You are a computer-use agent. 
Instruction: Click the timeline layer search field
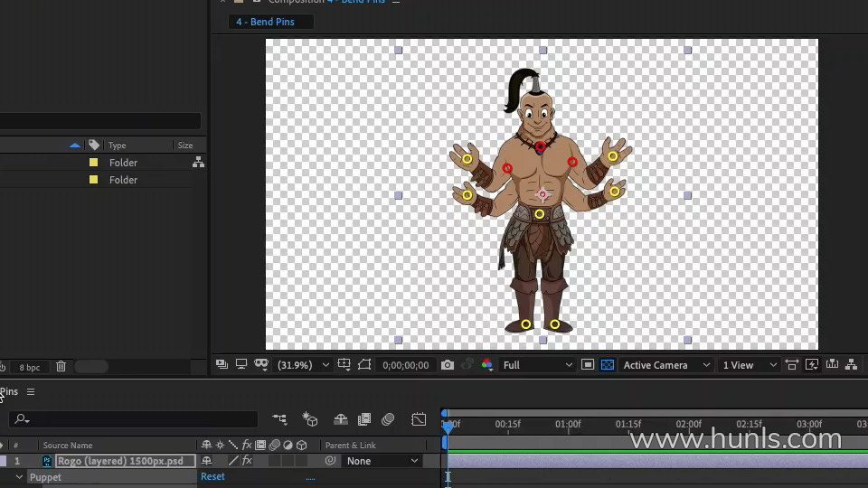(133, 418)
